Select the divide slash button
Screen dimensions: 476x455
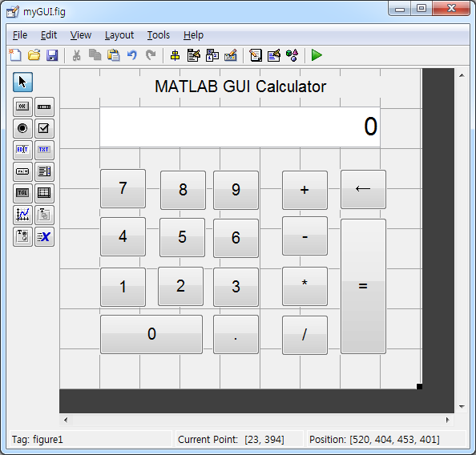point(305,335)
